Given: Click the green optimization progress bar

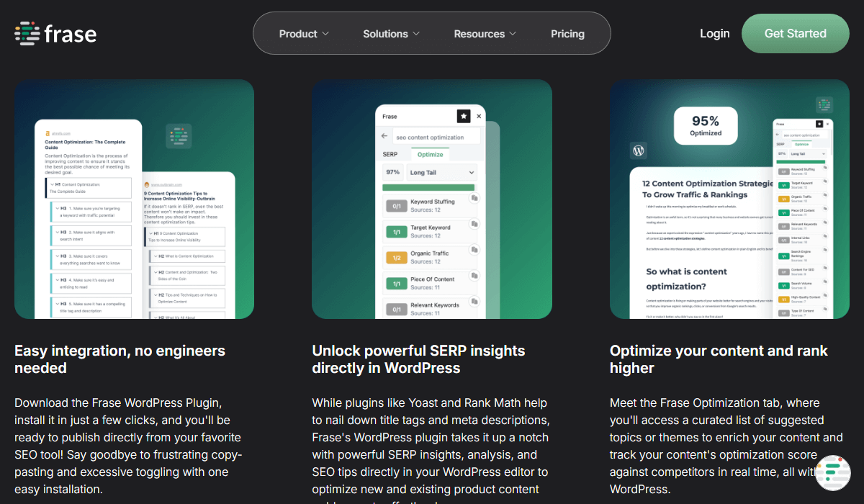Looking at the screenshot, I should pos(429,188).
